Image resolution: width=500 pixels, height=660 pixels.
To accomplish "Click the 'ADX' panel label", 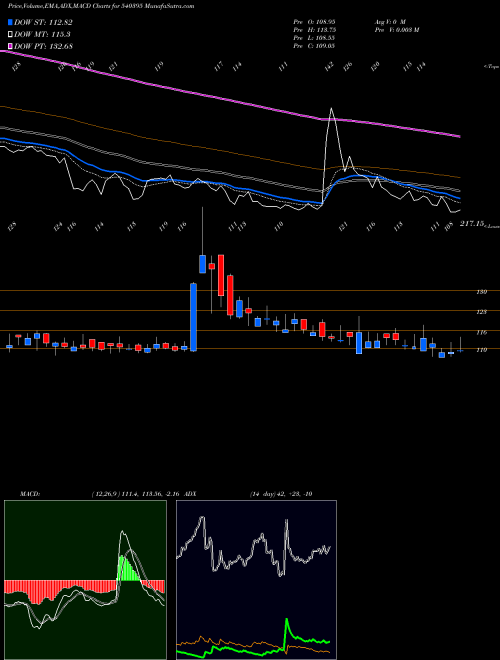I will (x=192, y=494).
